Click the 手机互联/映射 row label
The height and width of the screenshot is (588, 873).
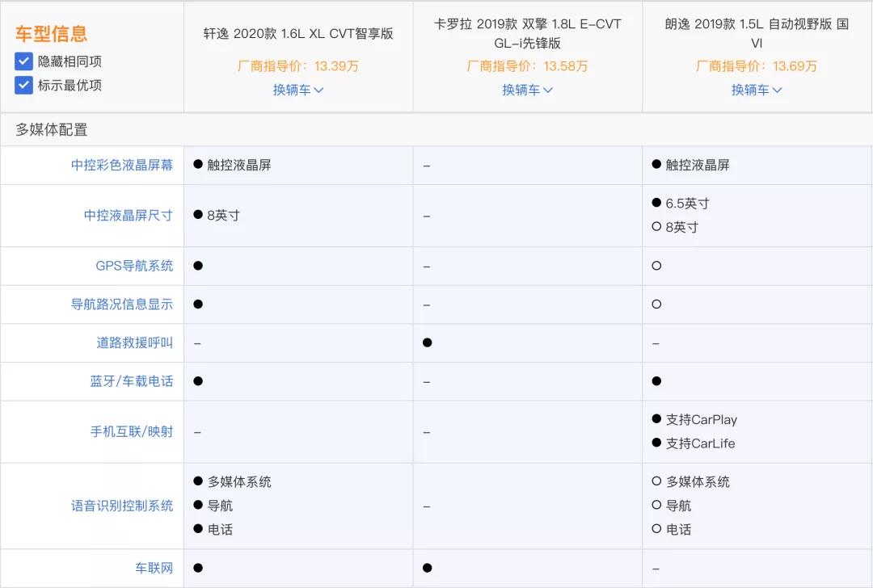[x=132, y=431]
